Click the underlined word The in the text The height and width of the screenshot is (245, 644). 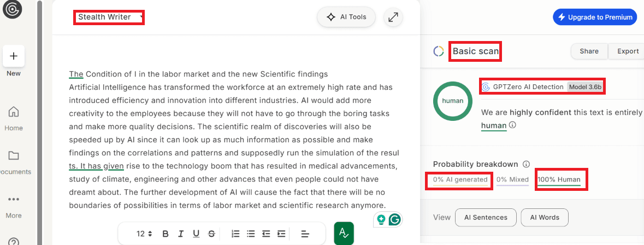point(76,74)
